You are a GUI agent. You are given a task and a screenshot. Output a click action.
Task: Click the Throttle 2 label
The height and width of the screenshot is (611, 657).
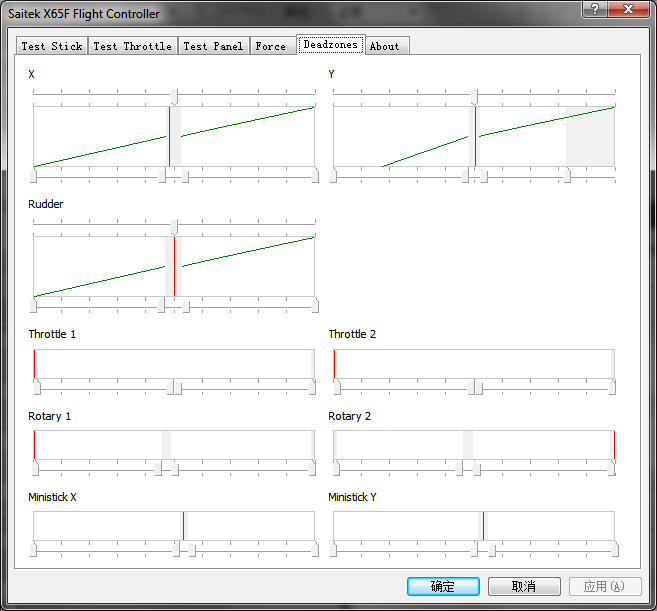click(352, 334)
